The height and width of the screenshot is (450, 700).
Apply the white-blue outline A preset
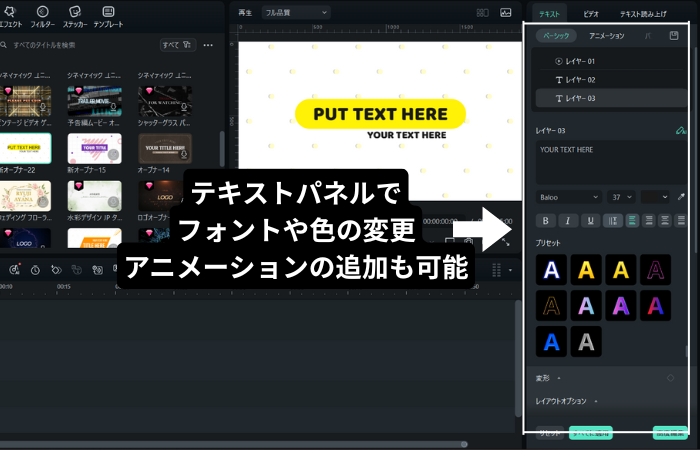point(551,270)
